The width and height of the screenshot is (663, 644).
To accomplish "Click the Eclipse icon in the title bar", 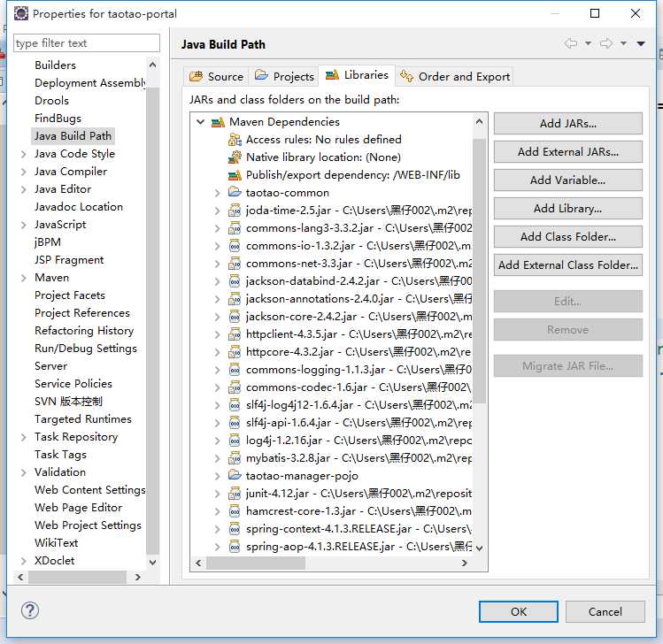I will (x=20, y=13).
